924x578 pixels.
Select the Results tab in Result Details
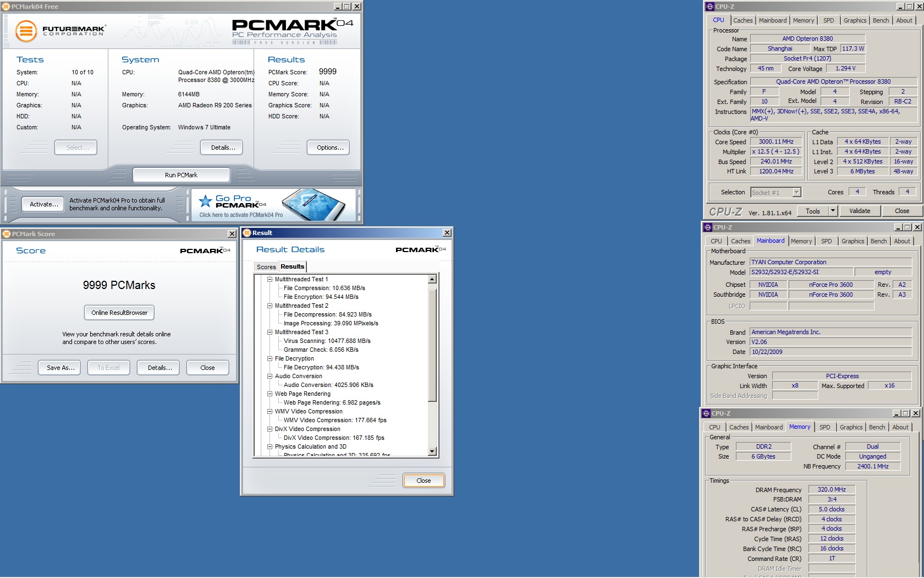pos(292,266)
